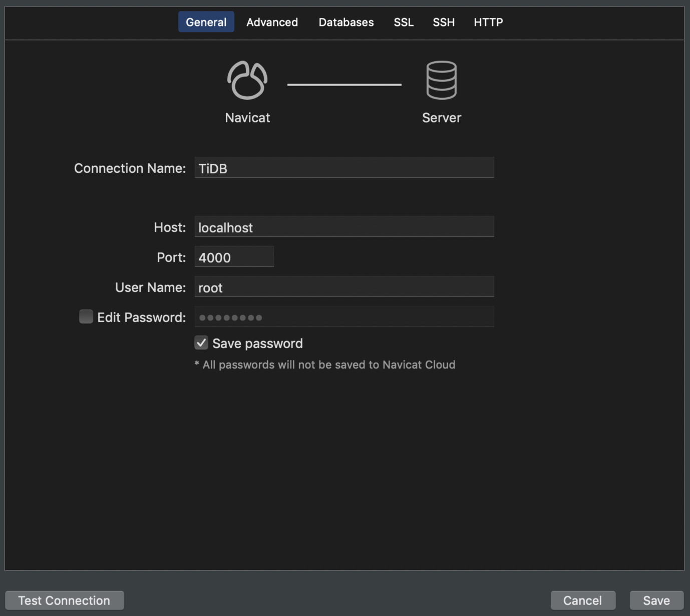Click the Host label
This screenshot has height=616, width=690.
[170, 227]
